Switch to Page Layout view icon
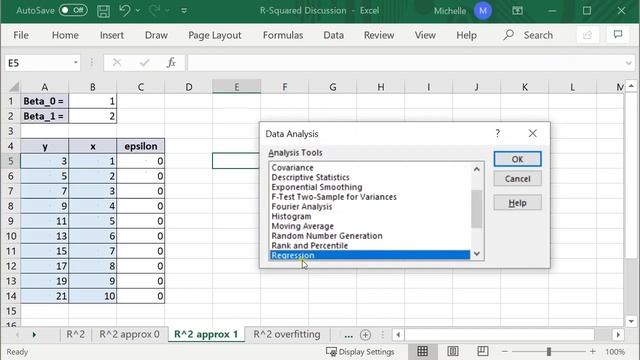Image resolution: width=640 pixels, height=360 pixels. tap(453, 351)
